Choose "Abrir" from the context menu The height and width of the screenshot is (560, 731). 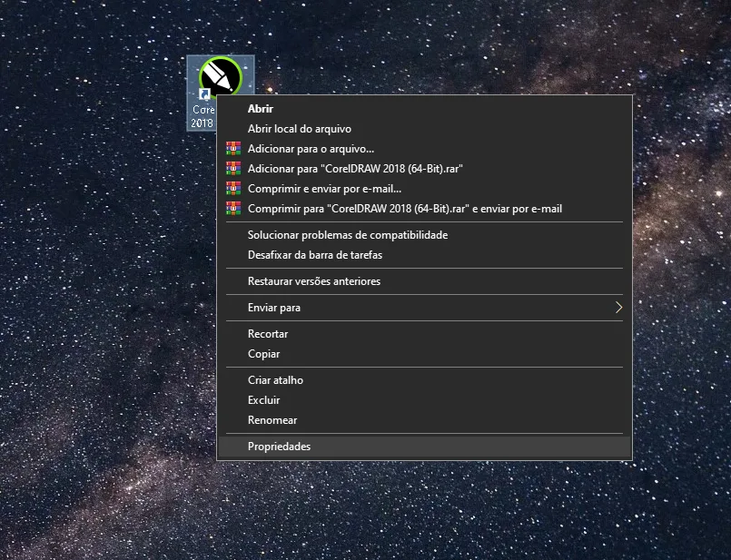tap(261, 109)
